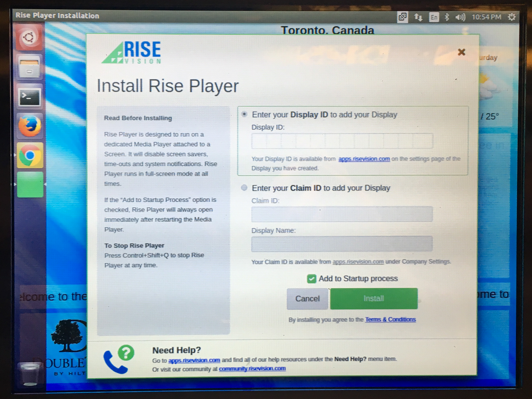The width and height of the screenshot is (532, 399).
Task: Open the En keyboard language indicator
Action: 434,17
